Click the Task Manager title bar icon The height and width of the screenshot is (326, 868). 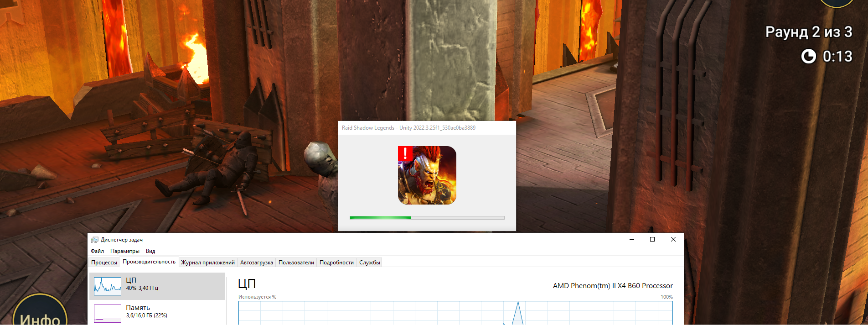(x=95, y=240)
